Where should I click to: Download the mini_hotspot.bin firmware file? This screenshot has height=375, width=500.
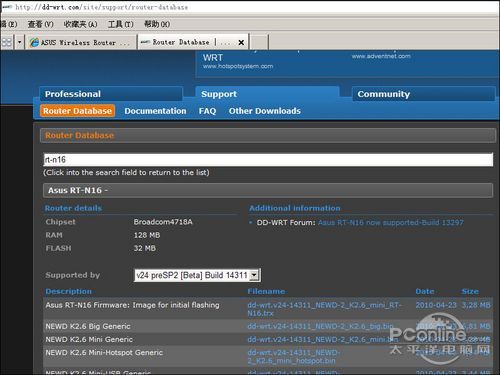point(294,356)
